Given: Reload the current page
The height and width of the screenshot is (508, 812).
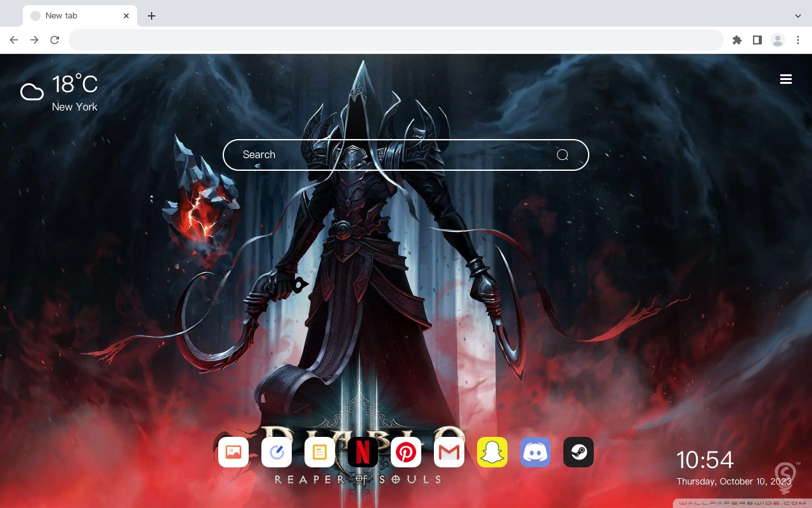Looking at the screenshot, I should tap(55, 40).
